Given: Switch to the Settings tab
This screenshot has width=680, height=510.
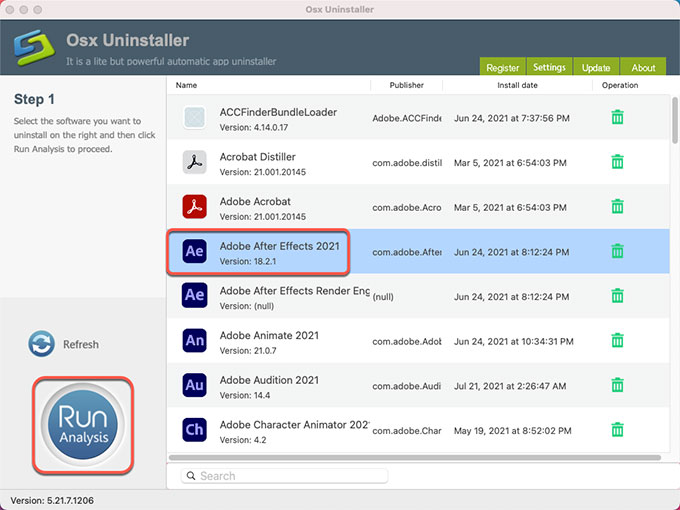Looking at the screenshot, I should [x=549, y=68].
